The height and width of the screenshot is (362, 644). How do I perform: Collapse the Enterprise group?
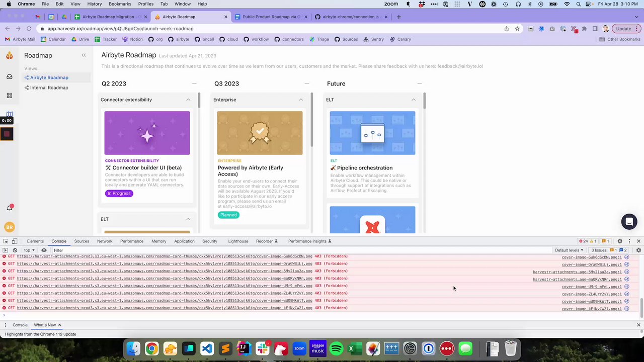tap(301, 100)
